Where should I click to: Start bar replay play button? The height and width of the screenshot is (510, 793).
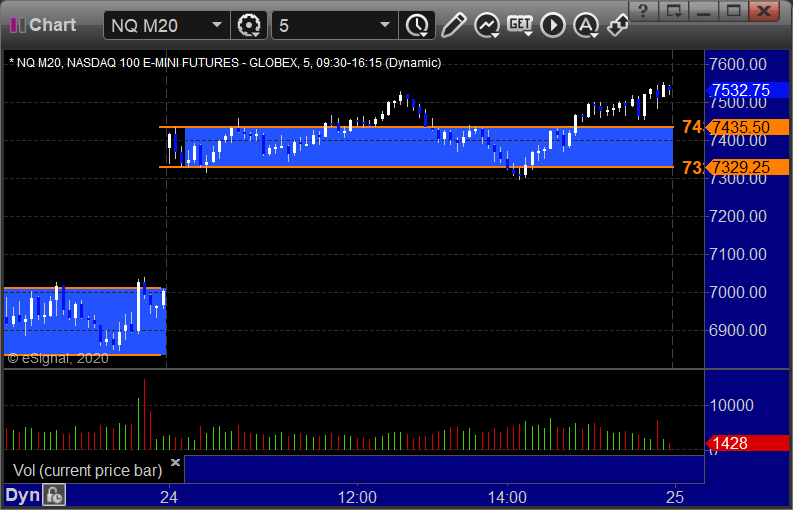[553, 25]
